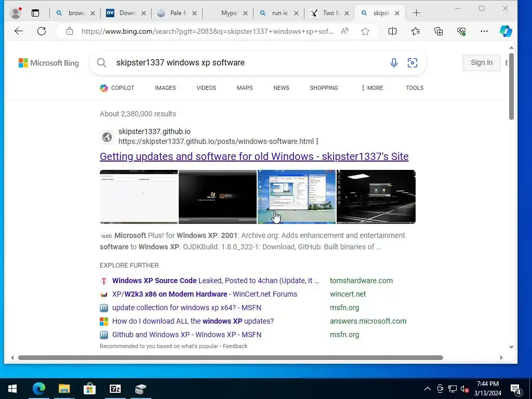This screenshot has height=399, width=532.
Task: Open 'Getting updates and software for old Windows' result
Action: point(254,156)
